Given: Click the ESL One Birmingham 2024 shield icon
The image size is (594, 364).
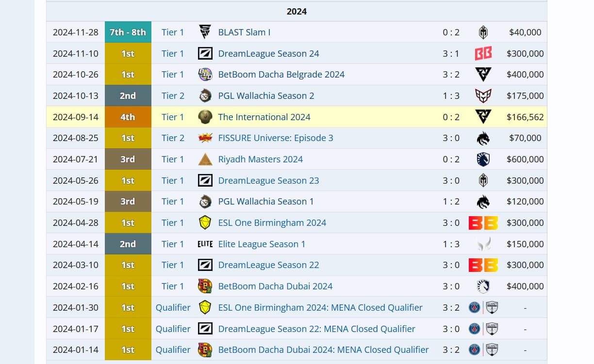Looking at the screenshot, I should point(205,223).
